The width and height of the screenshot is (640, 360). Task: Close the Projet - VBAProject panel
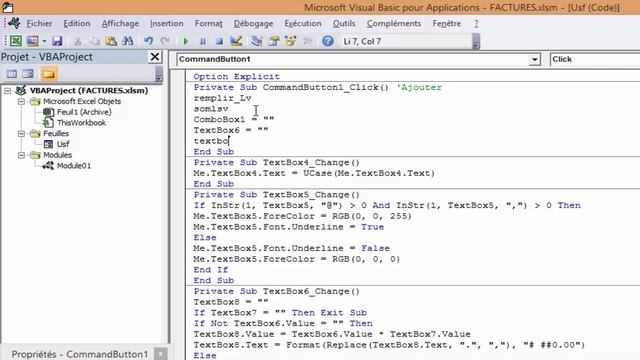[x=155, y=57]
